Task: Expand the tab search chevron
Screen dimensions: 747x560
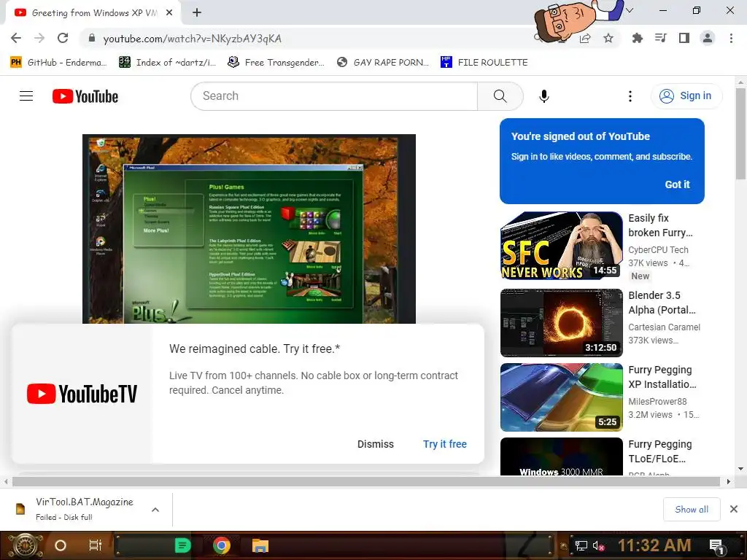Action: (x=630, y=10)
